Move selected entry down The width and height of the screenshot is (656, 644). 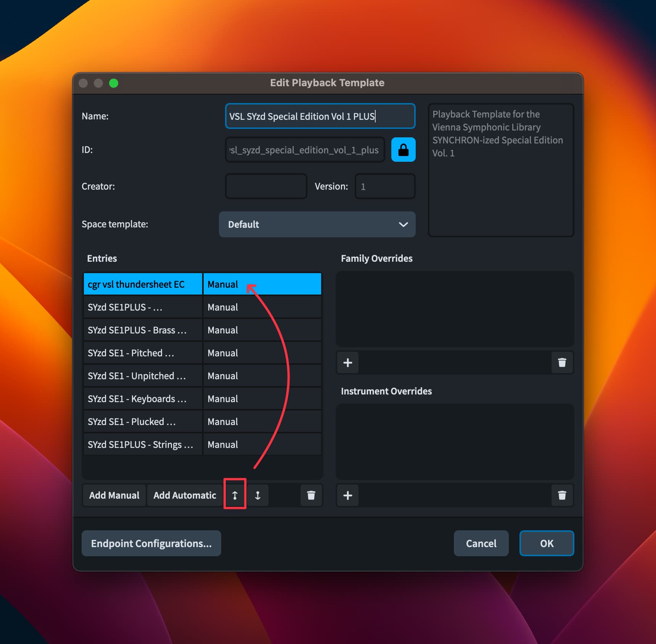coord(258,495)
